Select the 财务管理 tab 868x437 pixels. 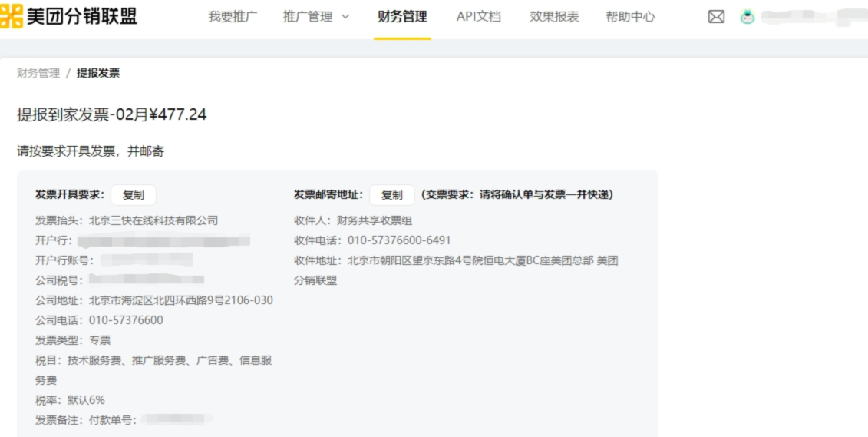(402, 17)
